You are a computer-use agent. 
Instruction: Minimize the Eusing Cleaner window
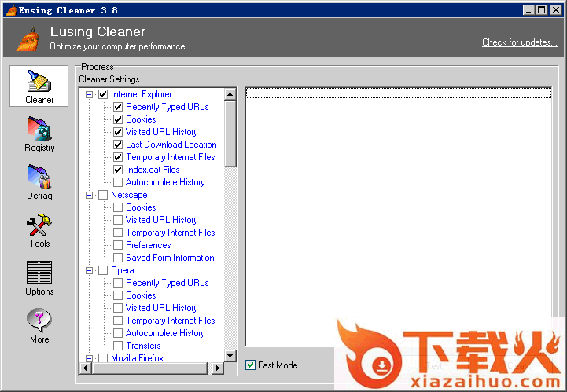(x=528, y=10)
